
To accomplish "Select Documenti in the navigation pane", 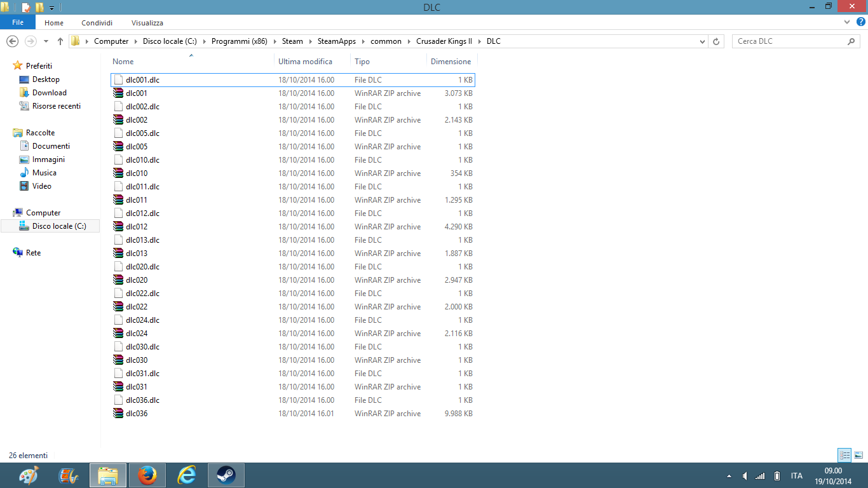I will click(51, 146).
